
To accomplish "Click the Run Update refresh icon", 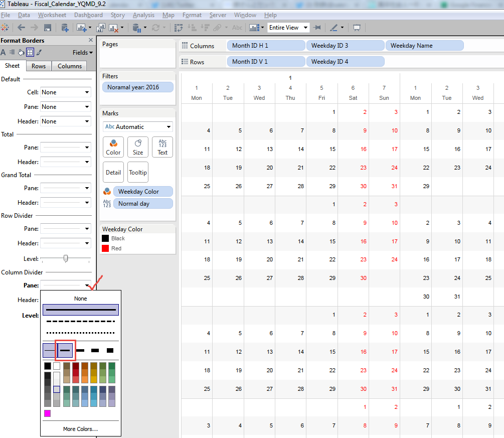I will point(155,28).
